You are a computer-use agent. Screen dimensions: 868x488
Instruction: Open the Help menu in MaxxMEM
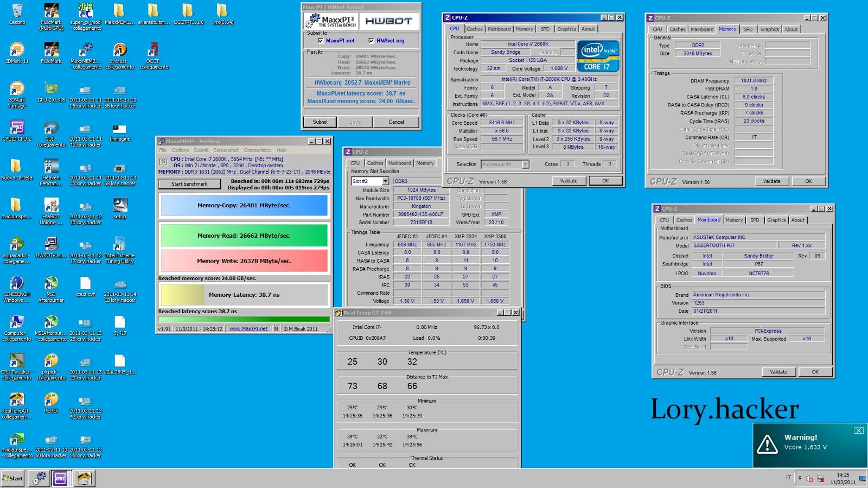click(282, 150)
